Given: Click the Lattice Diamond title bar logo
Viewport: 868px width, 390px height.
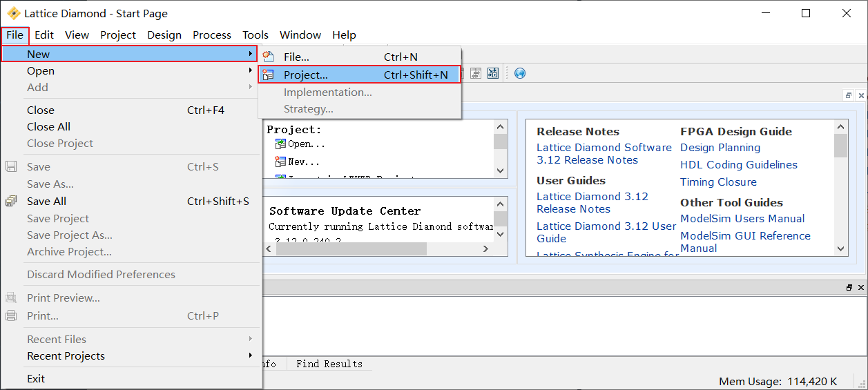Looking at the screenshot, I should [x=13, y=13].
